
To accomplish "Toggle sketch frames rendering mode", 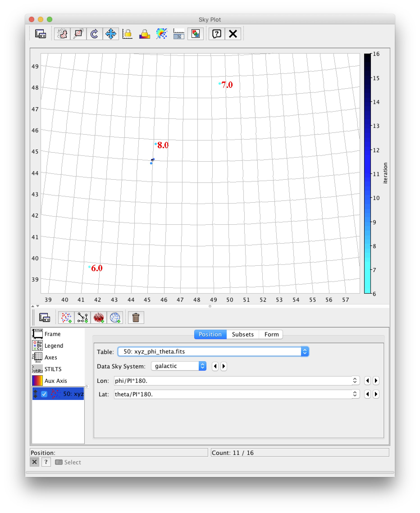I will pos(161,34).
